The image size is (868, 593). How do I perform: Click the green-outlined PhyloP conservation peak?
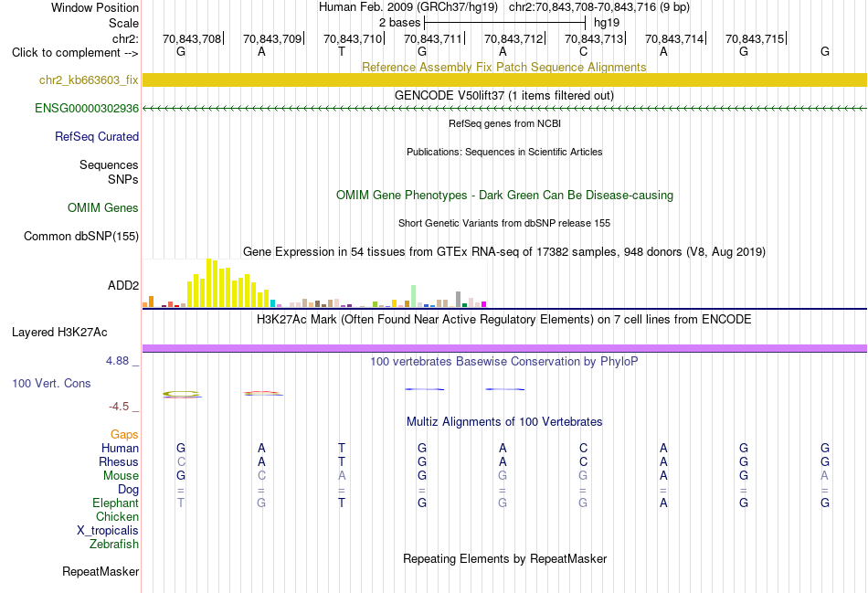coord(182,394)
